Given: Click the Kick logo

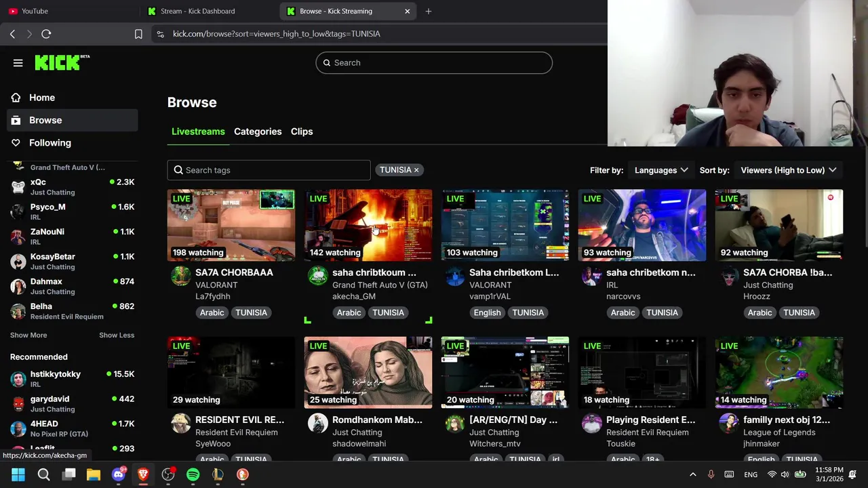Looking at the screenshot, I should (x=62, y=62).
